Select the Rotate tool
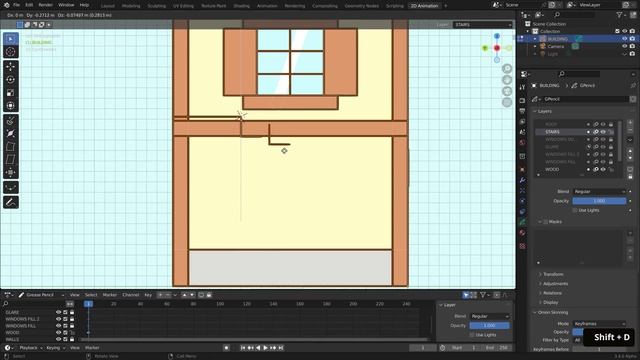The width and height of the screenshot is (640, 360). point(11,80)
